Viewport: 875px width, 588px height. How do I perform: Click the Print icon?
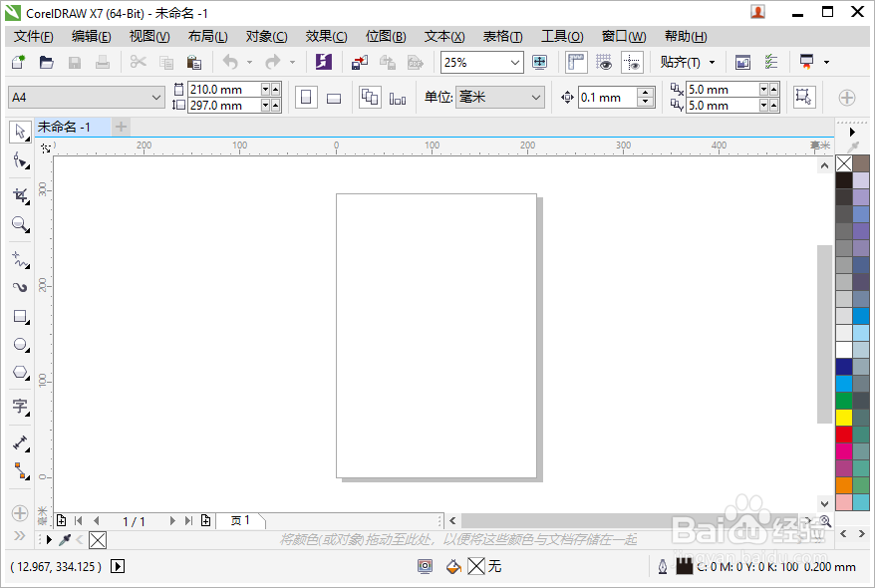pyautogui.click(x=102, y=62)
